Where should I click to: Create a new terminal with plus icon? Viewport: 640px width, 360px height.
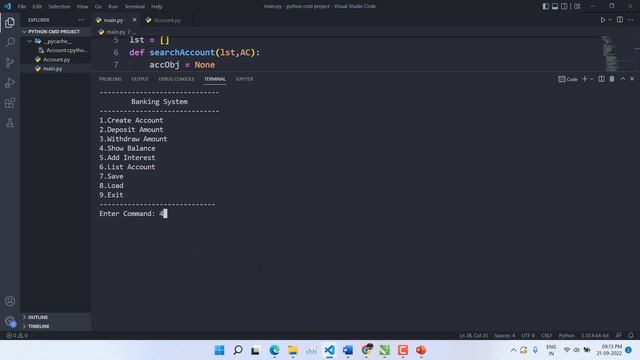584,79
